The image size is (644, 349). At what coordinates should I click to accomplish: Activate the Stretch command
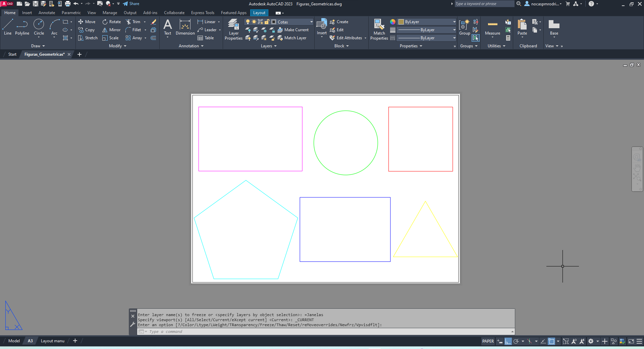[88, 38]
